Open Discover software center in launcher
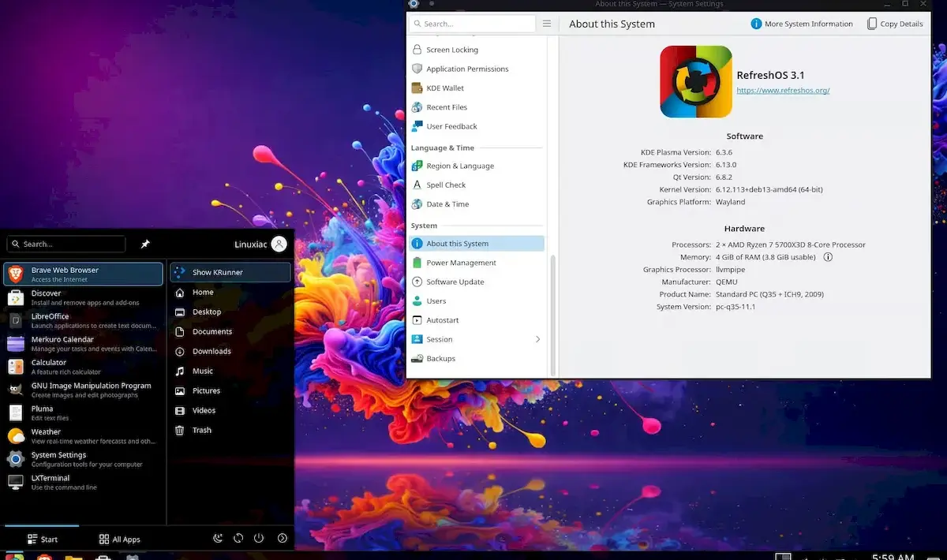Image resolution: width=947 pixels, height=560 pixels. point(84,297)
